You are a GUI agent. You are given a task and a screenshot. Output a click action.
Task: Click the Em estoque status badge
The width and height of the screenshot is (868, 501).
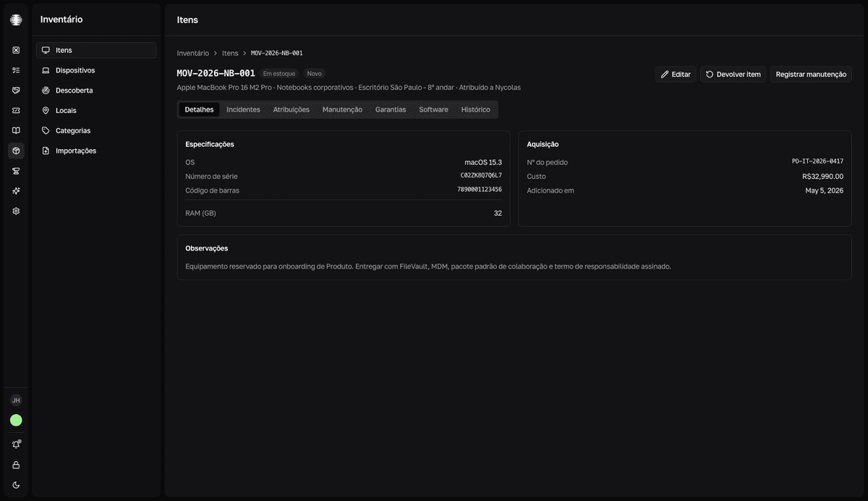click(x=279, y=74)
